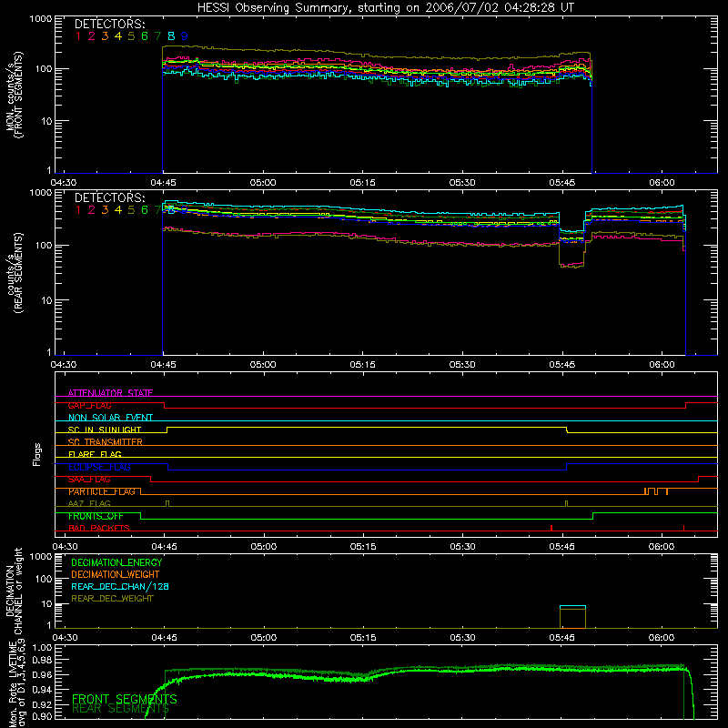The image size is (728, 728).
Task: Click the AAZ_FLAG label
Action: pyautogui.click(x=89, y=503)
